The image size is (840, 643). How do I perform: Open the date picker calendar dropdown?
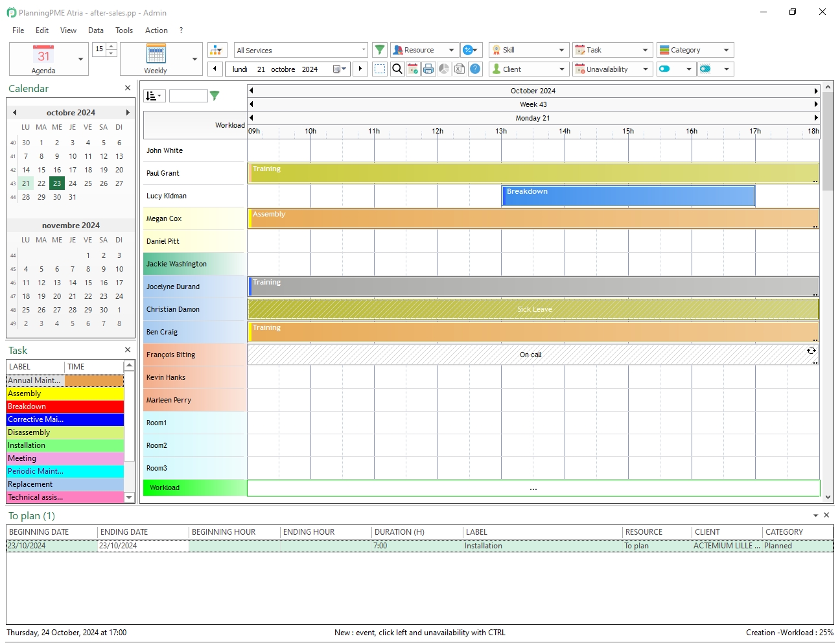click(x=340, y=69)
